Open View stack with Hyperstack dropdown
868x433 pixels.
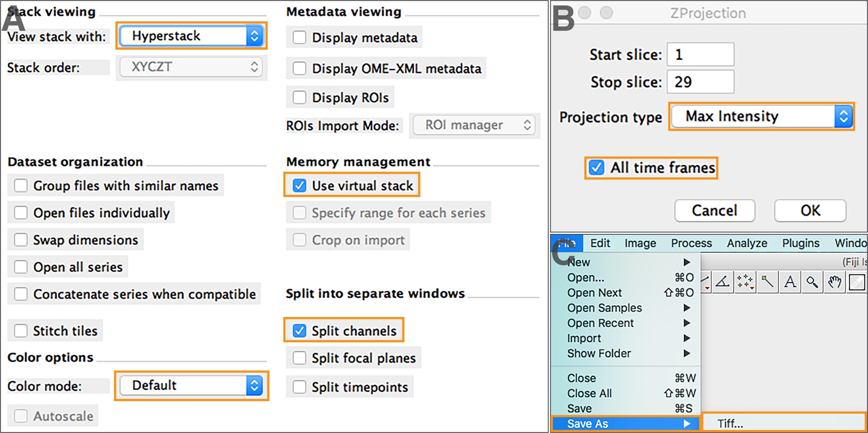click(192, 36)
